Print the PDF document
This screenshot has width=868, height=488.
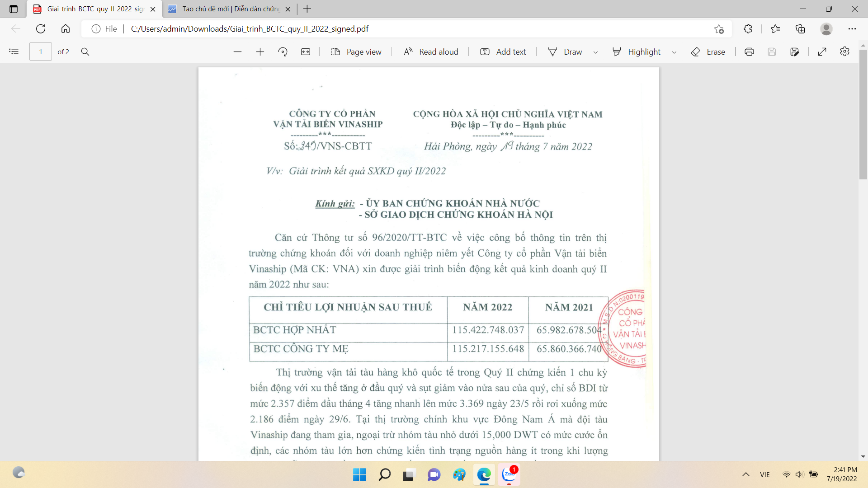pyautogui.click(x=749, y=52)
